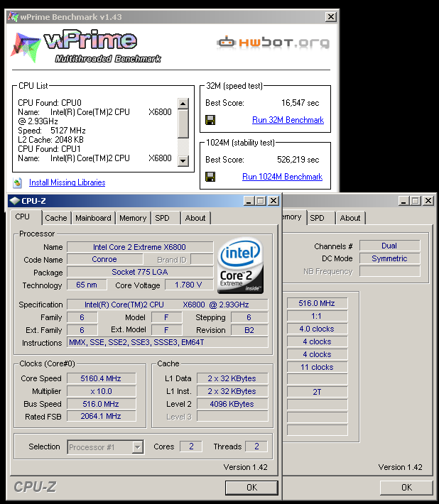Click the Core Speed value 5160.4 MHz
This screenshot has width=439, height=504.
tap(102, 378)
